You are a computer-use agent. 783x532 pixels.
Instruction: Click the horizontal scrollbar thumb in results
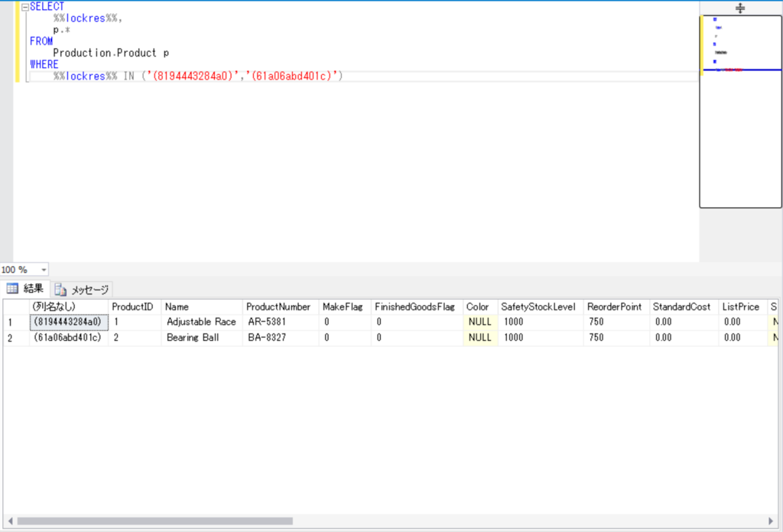(x=154, y=521)
